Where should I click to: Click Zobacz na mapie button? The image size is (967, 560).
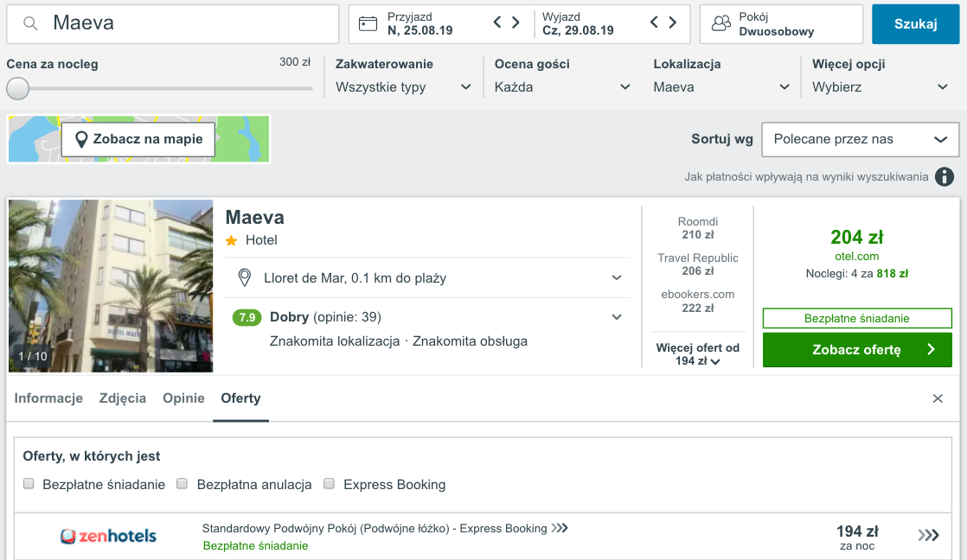138,139
